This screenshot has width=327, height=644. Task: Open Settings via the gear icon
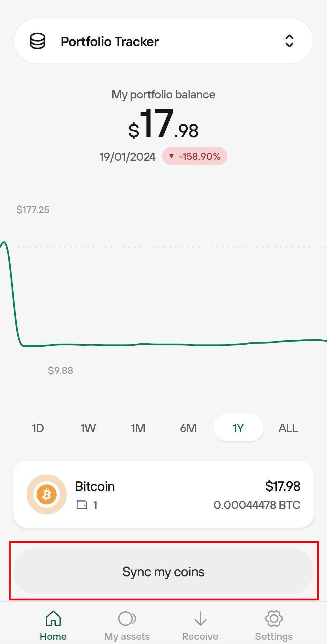274,618
